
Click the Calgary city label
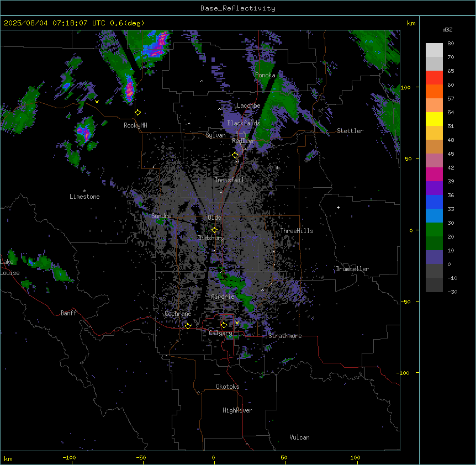point(220,333)
